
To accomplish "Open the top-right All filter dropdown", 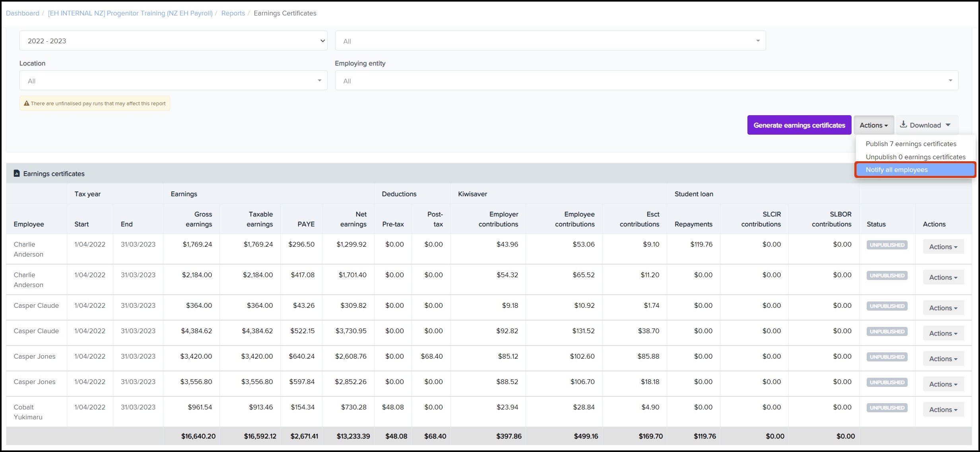I will (550, 41).
